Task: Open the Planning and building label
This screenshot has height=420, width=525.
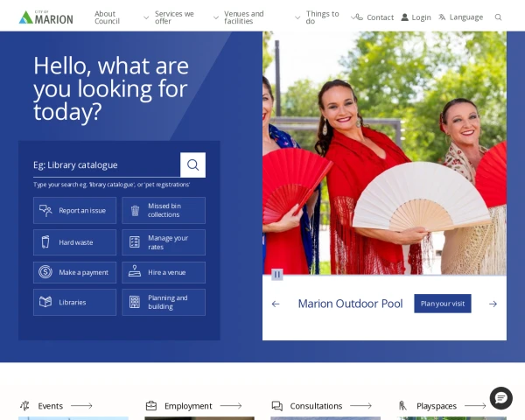Action: pyautogui.click(x=168, y=302)
